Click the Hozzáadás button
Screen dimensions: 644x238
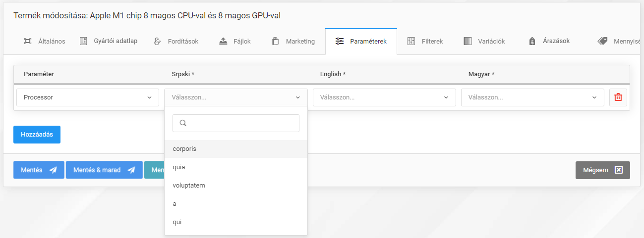click(x=37, y=135)
